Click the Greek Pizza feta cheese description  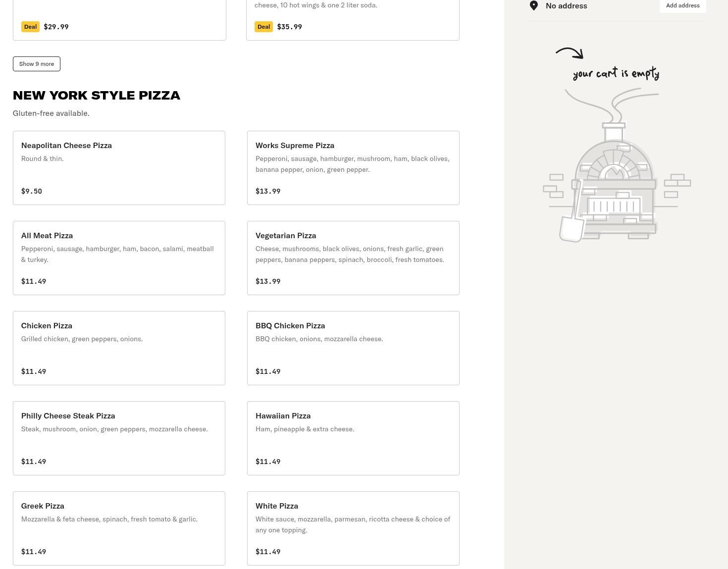(x=109, y=519)
